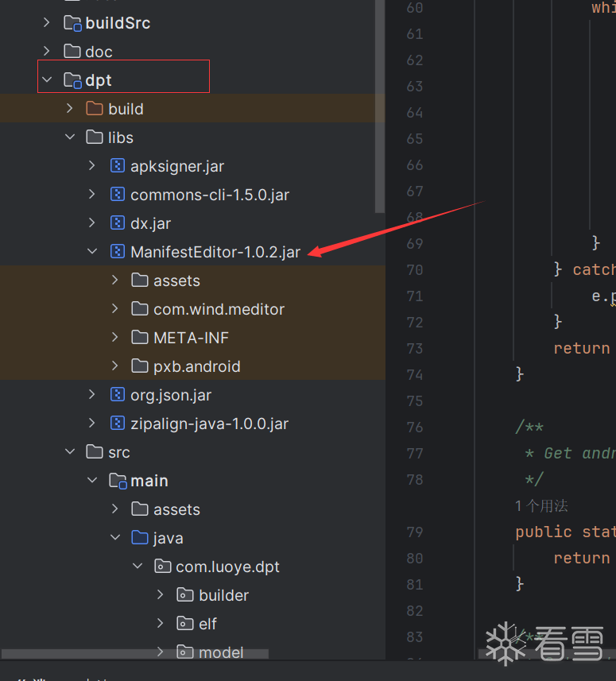This screenshot has width=616, height=681.
Task: Click the apksigner.jar archive icon
Action: pyautogui.click(x=118, y=166)
